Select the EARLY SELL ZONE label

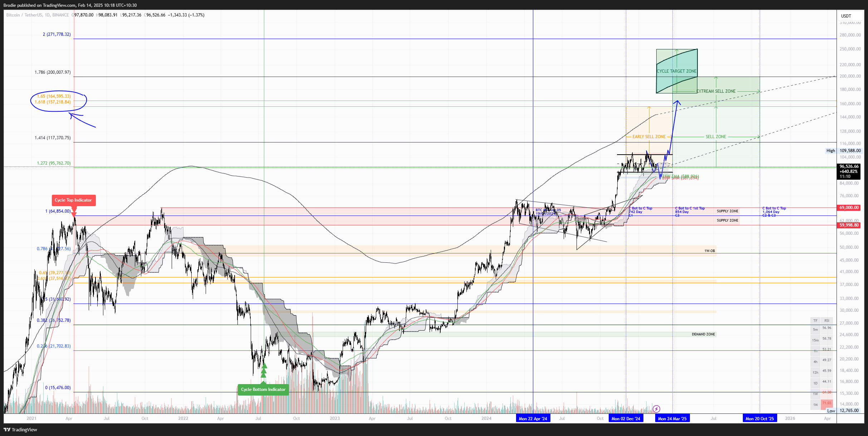[649, 137]
